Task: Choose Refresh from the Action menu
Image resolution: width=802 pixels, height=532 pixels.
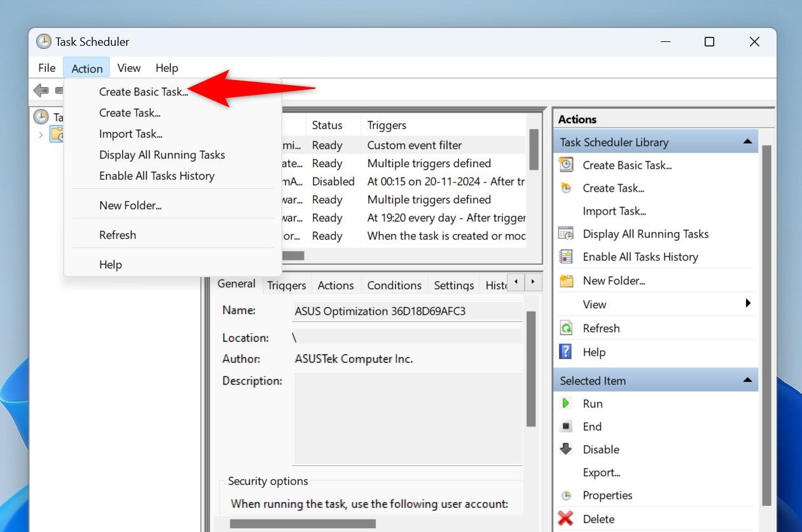Action: (x=118, y=235)
